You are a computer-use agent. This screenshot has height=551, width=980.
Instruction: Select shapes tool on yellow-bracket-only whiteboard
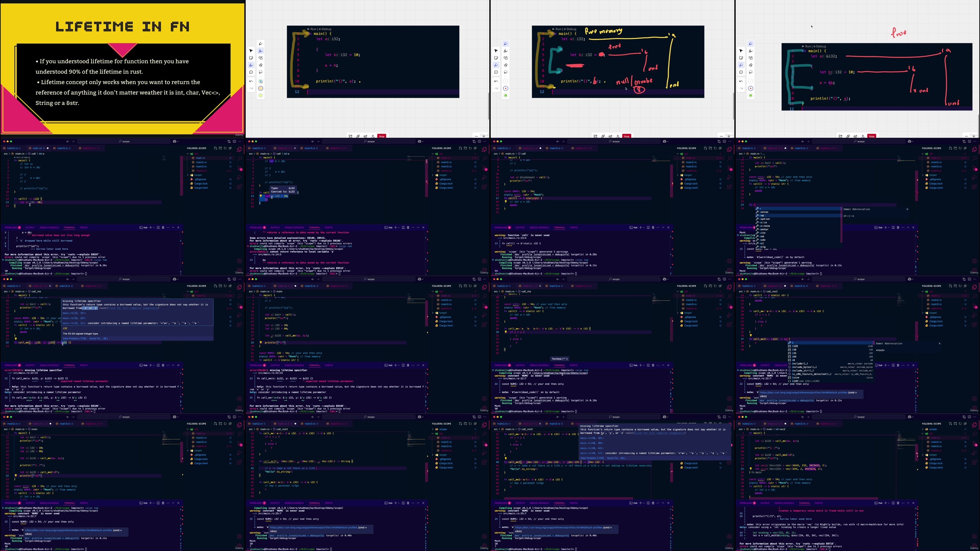pyautogui.click(x=261, y=58)
